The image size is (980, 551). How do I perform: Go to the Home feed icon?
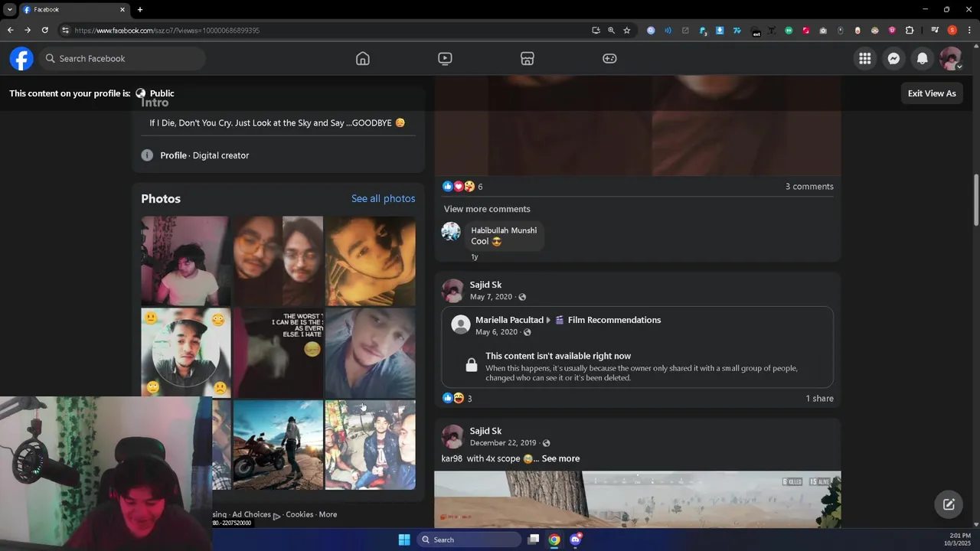(363, 59)
